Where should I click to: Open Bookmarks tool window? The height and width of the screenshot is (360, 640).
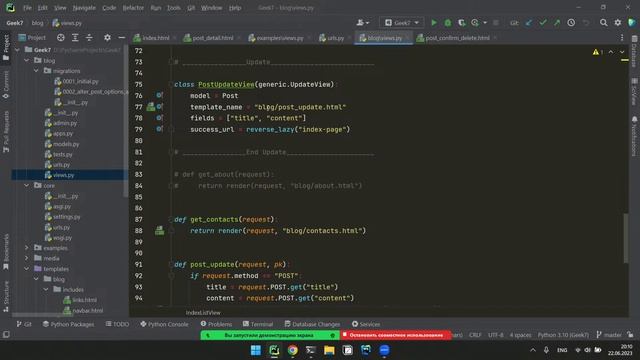(6, 252)
